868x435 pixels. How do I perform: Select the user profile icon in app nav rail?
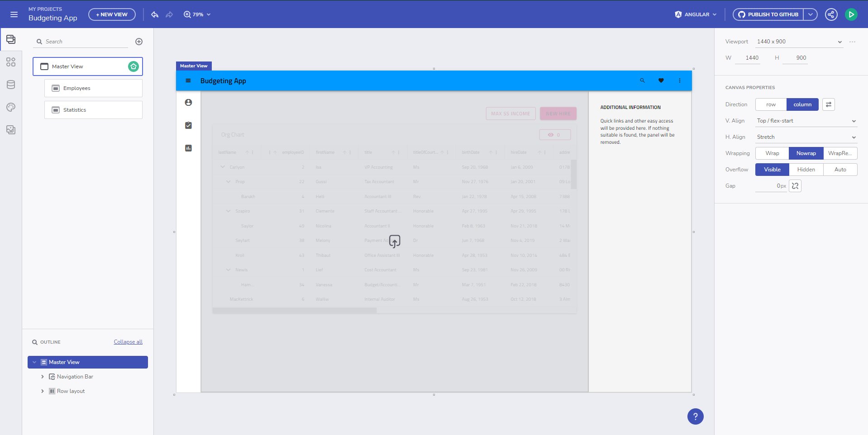188,103
